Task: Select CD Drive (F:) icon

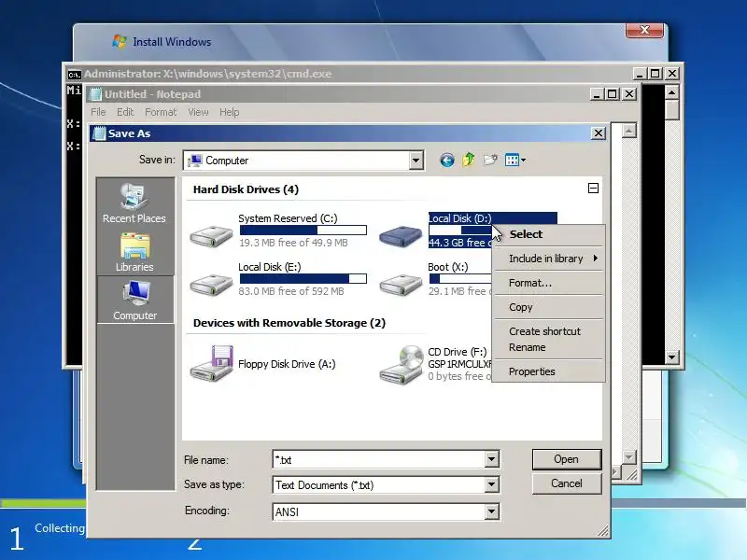Action: (x=401, y=365)
